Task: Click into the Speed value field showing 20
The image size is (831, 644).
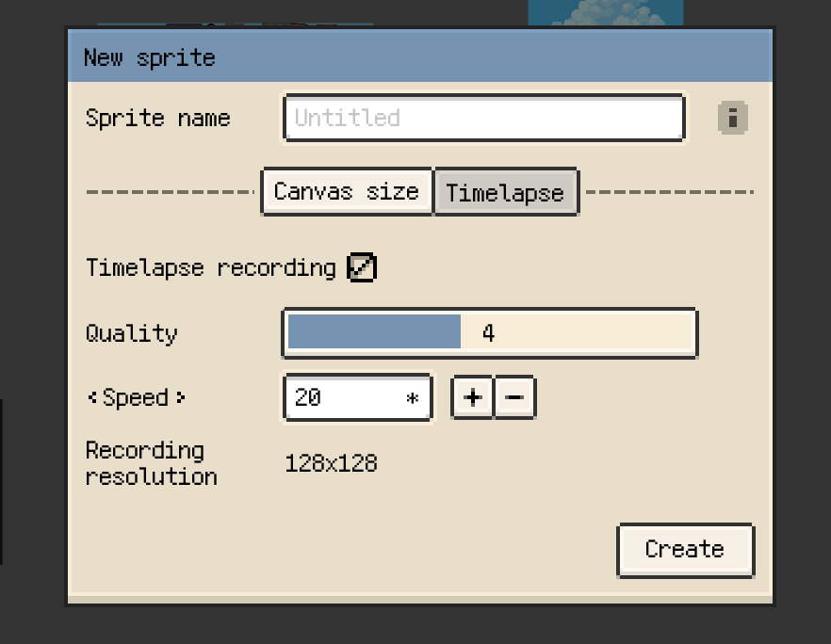Action: click(x=344, y=398)
